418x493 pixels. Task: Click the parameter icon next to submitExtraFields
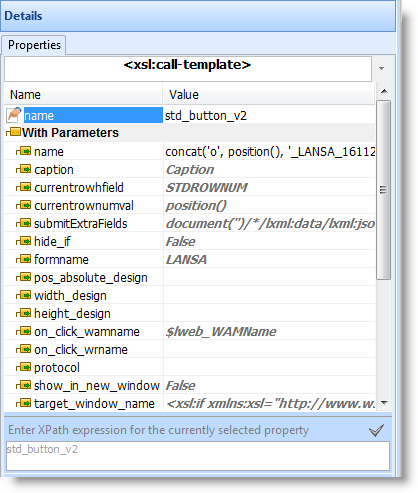[x=24, y=223]
